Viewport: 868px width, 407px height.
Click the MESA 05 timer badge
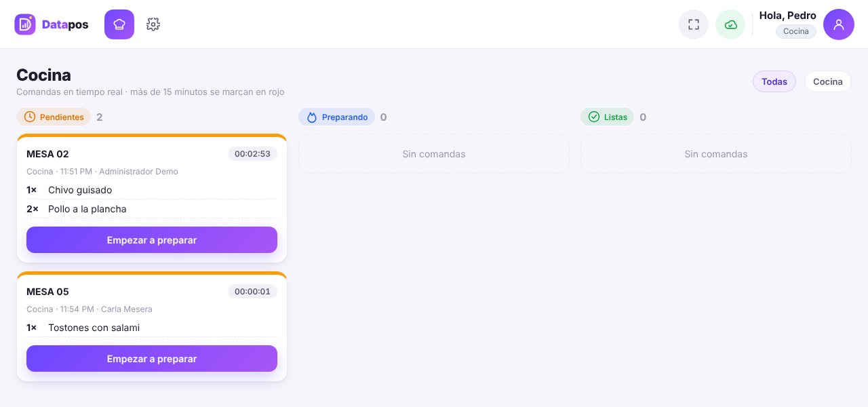point(252,292)
